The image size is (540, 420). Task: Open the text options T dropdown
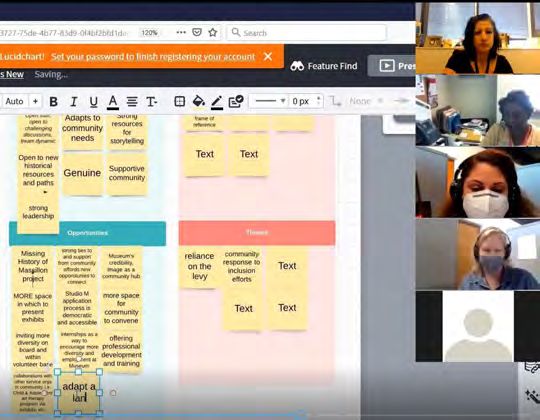(x=151, y=102)
